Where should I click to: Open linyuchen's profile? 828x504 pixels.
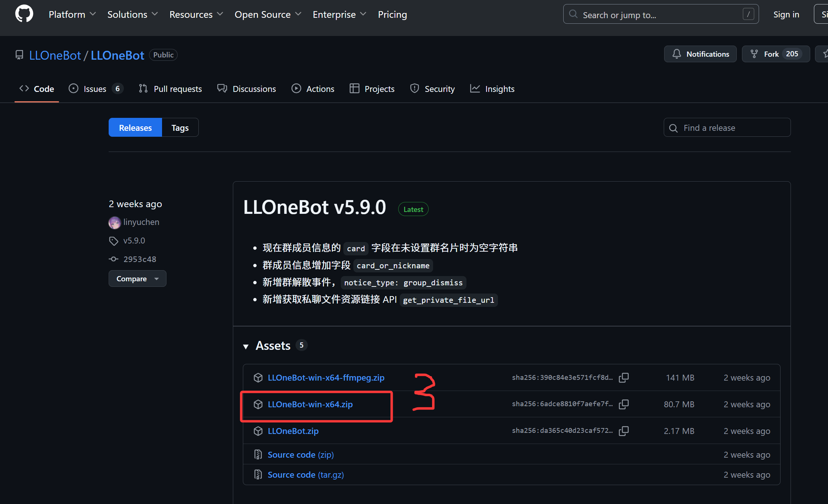click(141, 222)
